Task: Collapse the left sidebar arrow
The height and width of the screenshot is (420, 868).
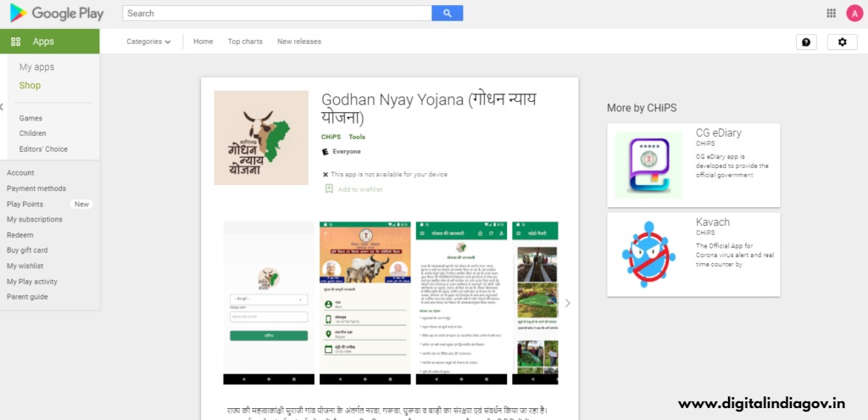Action: pos(2,107)
